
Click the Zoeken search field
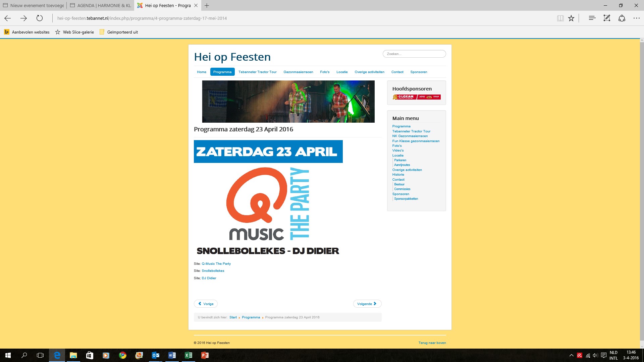point(414,54)
